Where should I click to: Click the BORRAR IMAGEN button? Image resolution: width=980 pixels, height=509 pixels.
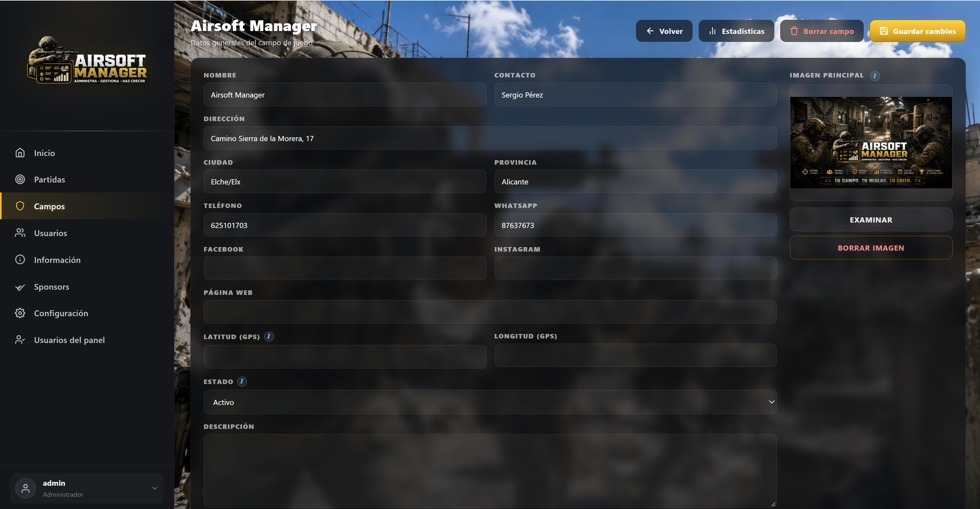tap(871, 248)
